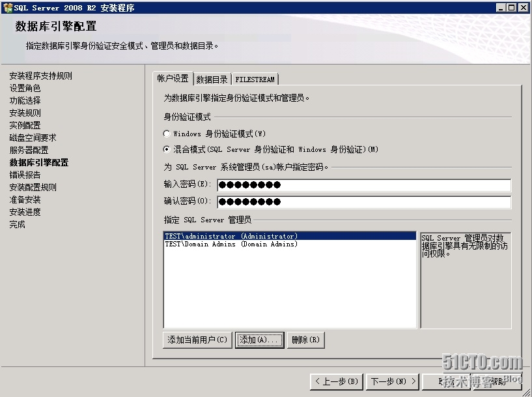Click 准备安装 step in sidebar
Image resolution: width=532 pixels, height=397 pixels.
(x=25, y=199)
